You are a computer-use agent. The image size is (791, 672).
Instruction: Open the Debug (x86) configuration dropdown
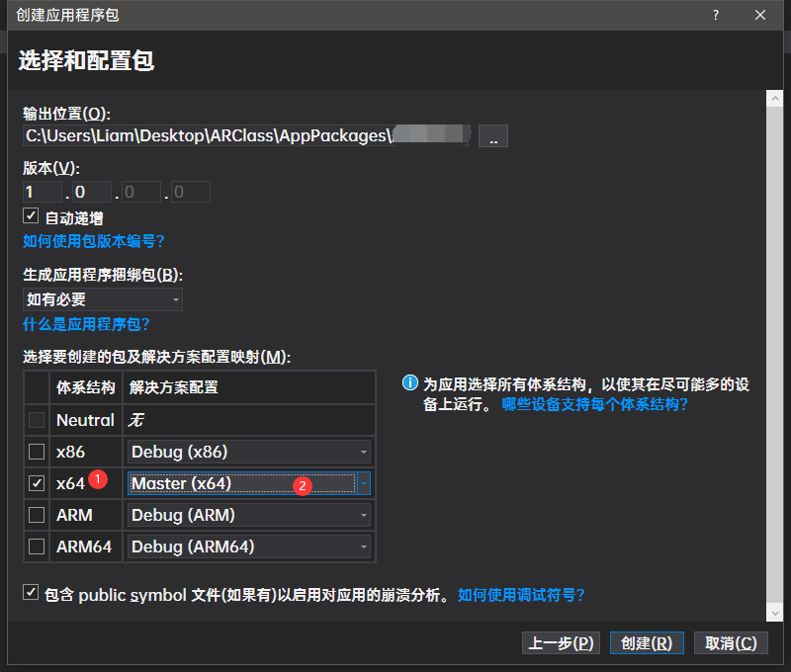(364, 452)
